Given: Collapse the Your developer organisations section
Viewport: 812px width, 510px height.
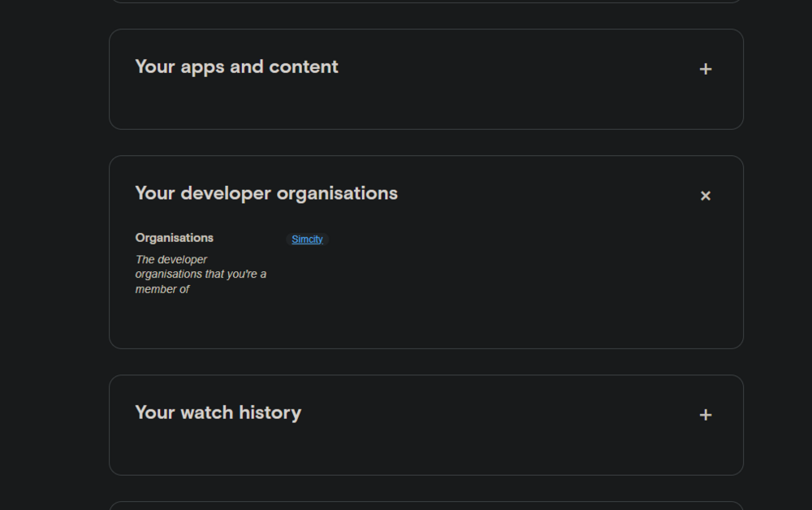Looking at the screenshot, I should point(706,195).
